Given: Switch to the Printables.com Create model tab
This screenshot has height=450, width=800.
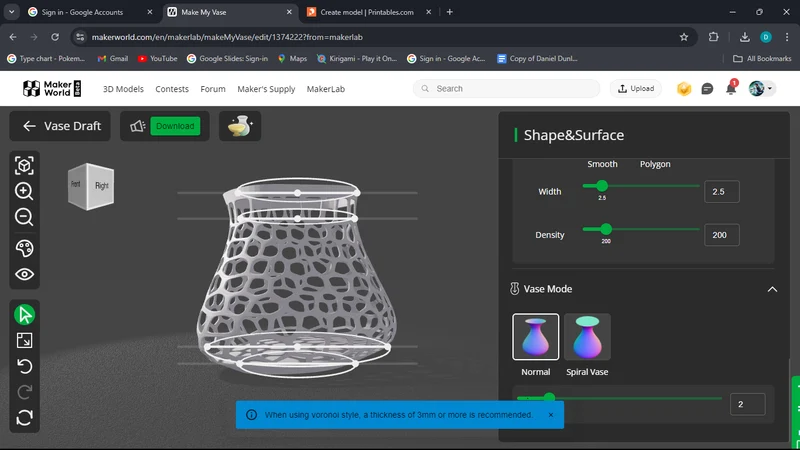Looking at the screenshot, I should (x=368, y=12).
